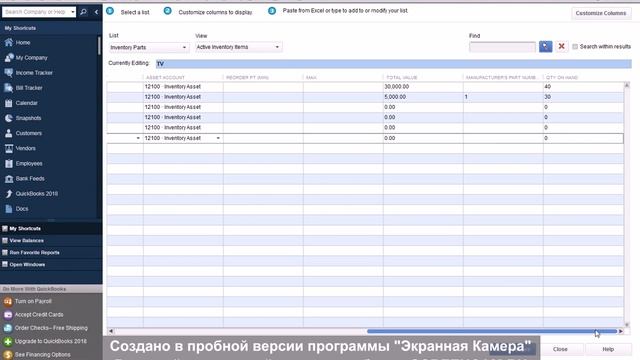Clear the Find field with red X
Screen dimensions: 640x360
(x=561, y=47)
